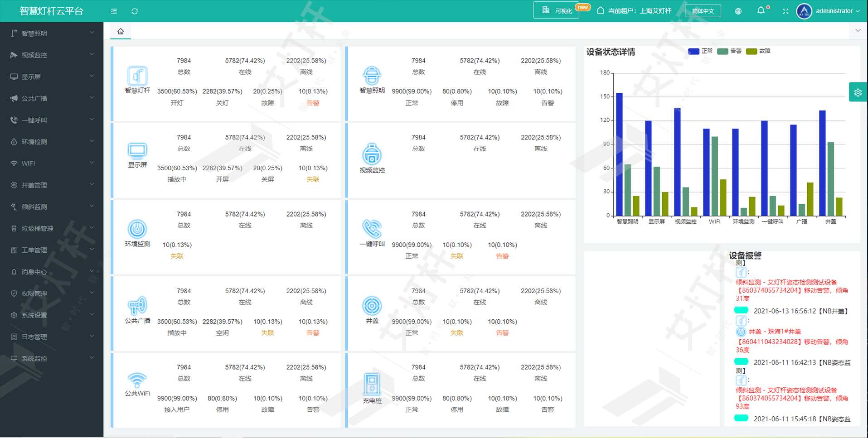The height and width of the screenshot is (438, 868).
Task: Toggle fullscreen with the expand arrows icon
Action: pos(786,11)
